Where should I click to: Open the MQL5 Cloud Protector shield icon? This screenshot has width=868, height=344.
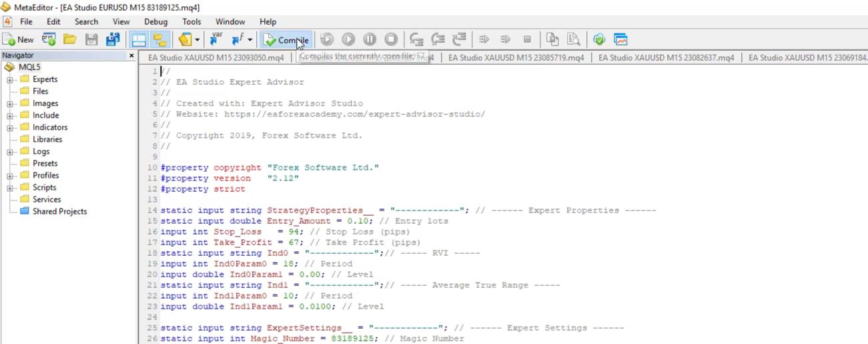coord(598,40)
